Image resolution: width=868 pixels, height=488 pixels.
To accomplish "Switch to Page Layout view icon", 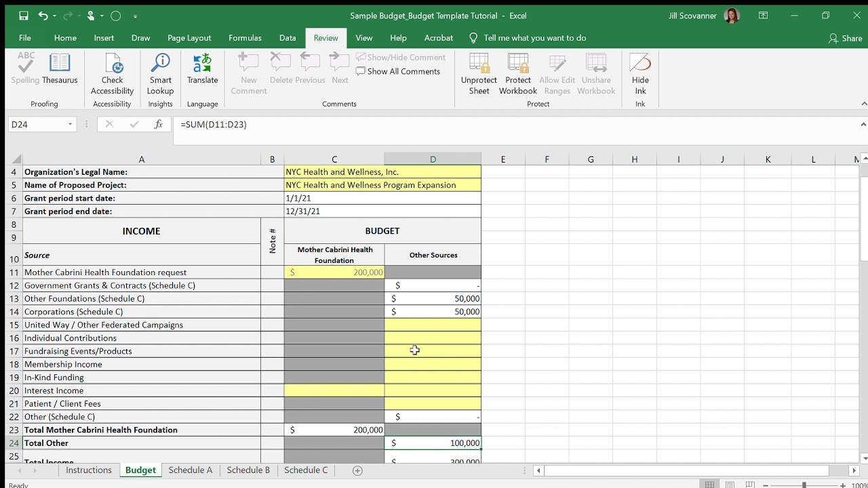I will (730, 485).
